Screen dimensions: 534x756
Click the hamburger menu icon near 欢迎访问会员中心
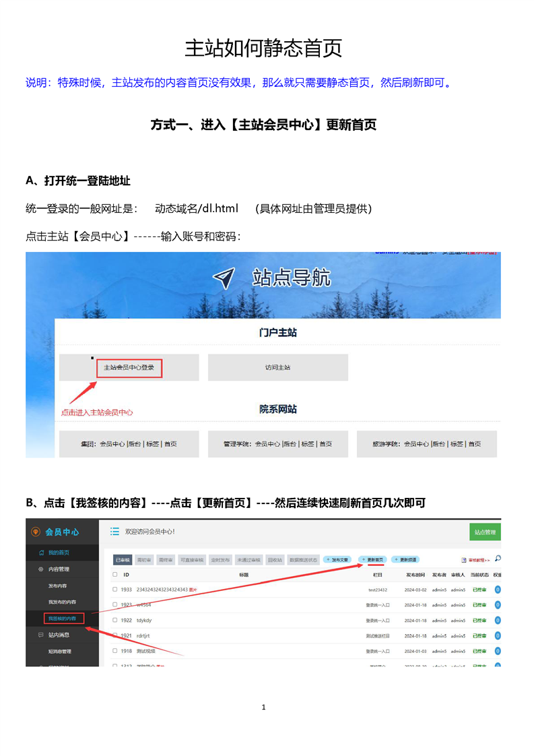coord(114,532)
